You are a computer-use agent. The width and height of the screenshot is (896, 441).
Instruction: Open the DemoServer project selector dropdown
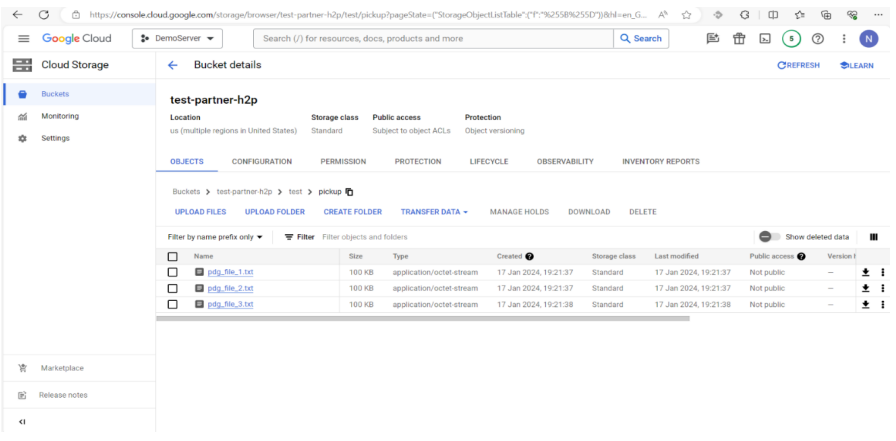pyautogui.click(x=182, y=38)
